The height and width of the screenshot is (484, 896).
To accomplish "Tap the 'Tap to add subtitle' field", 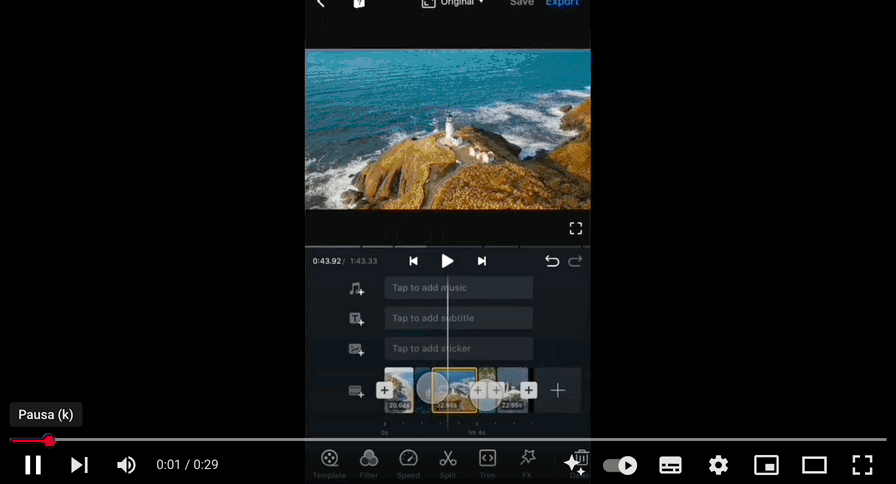I will click(x=459, y=318).
